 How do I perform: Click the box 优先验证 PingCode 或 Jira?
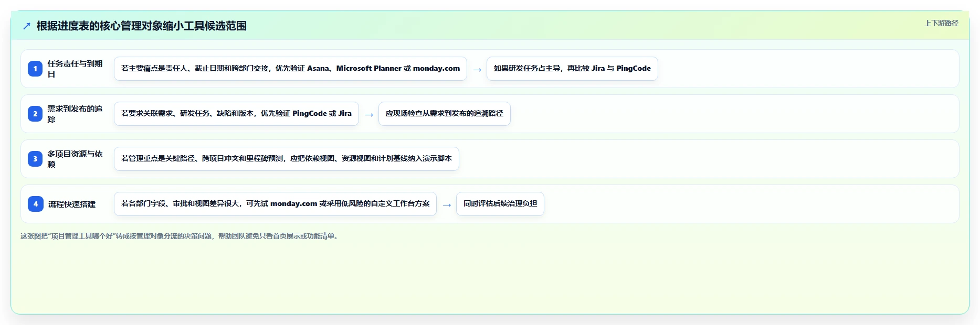[236, 114]
